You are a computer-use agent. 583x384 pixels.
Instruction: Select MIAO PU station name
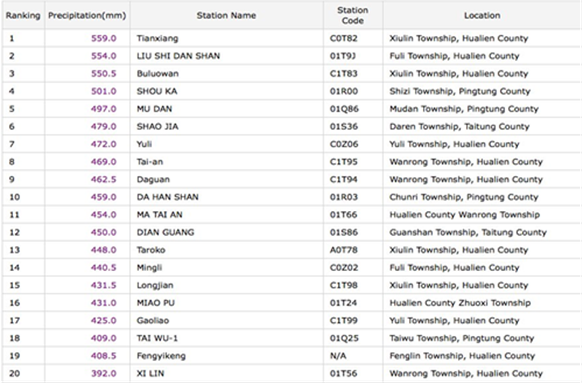(156, 303)
